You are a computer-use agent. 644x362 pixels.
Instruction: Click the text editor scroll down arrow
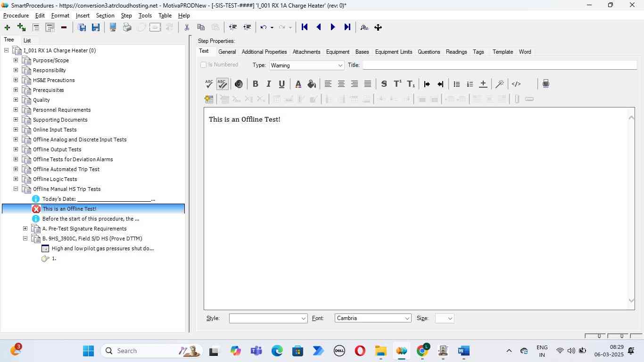(631, 301)
